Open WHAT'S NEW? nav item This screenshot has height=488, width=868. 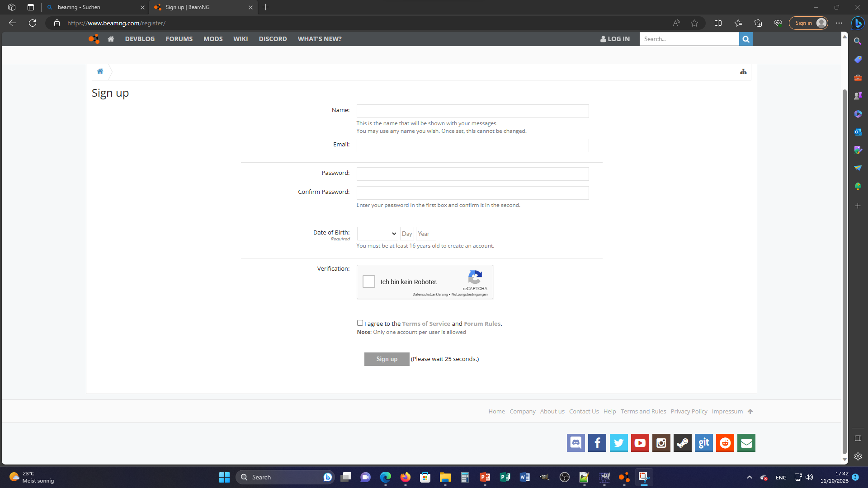pos(320,39)
